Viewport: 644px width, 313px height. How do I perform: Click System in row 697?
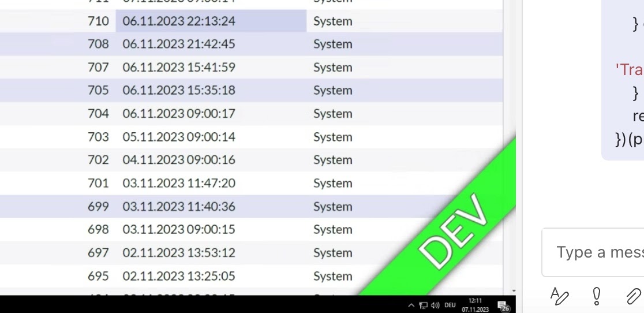coord(333,253)
